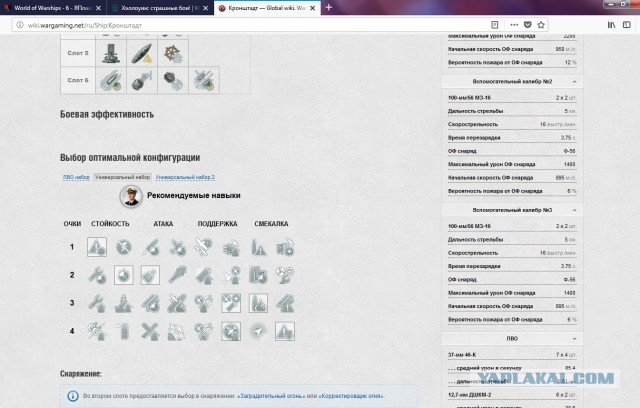Click the concealment hull upgrade in Слот 5
The height and width of the screenshot is (408, 640).
142,53
